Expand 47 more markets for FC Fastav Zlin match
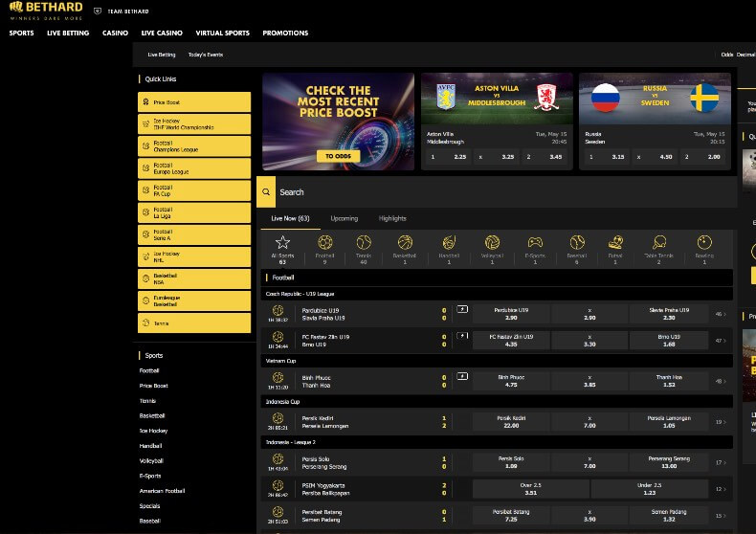This screenshot has width=756, height=534. 721,341
